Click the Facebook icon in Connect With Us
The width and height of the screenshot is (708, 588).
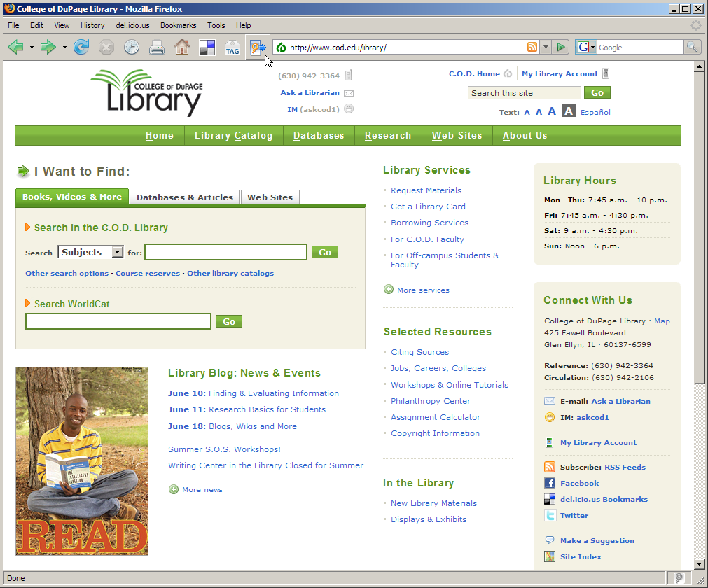550,483
